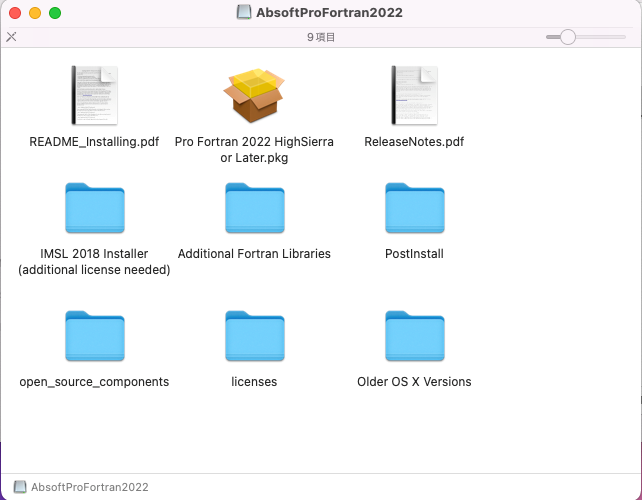The image size is (642, 500).
Task: Click the Older OS X Versions label
Action: click(414, 382)
